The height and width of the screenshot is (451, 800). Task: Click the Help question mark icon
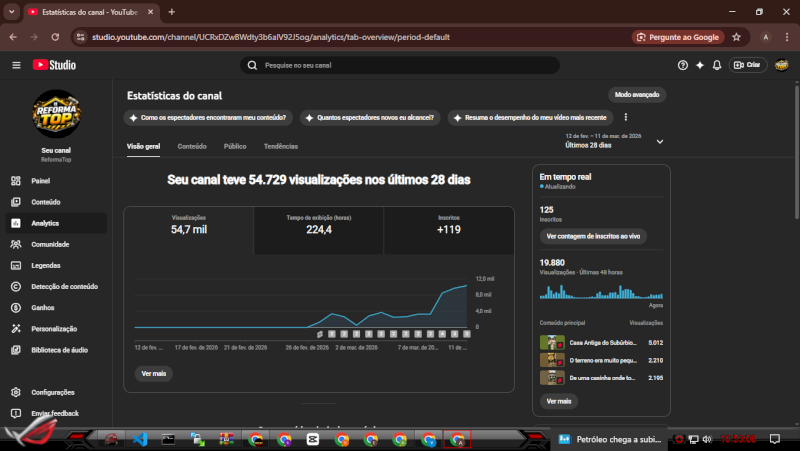(683, 65)
